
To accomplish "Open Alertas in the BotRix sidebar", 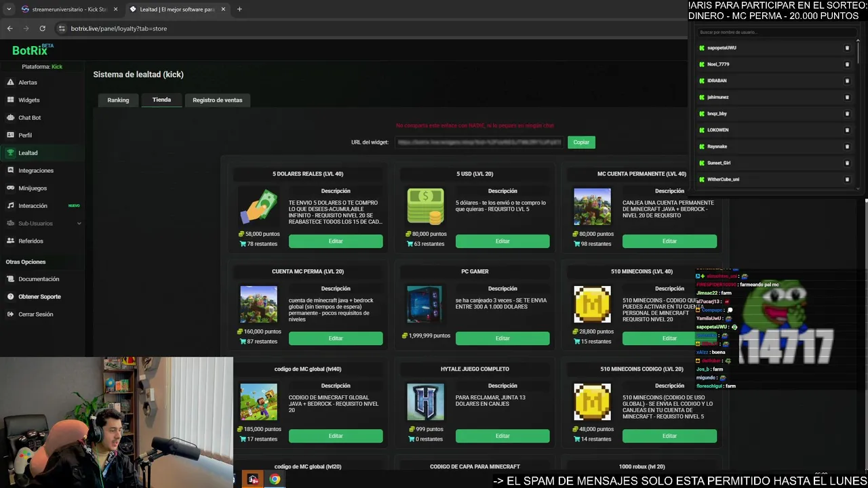I will [28, 82].
